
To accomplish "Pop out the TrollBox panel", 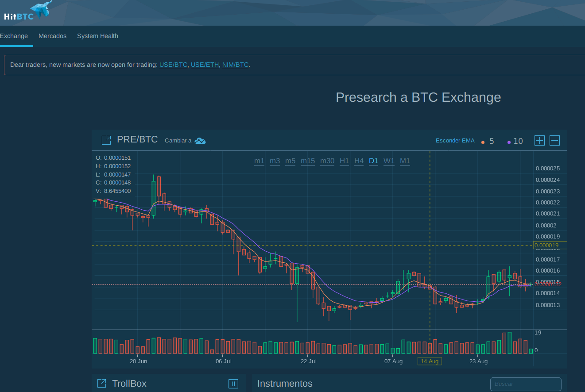I will [x=101, y=384].
